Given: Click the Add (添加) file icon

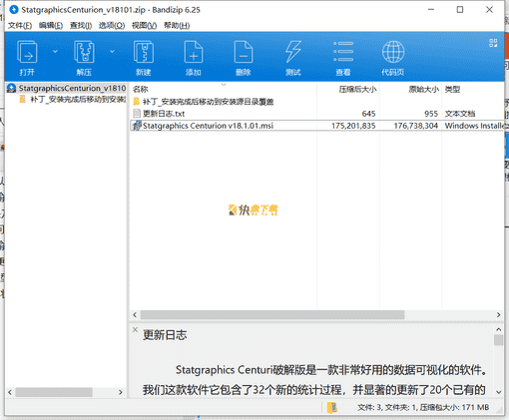Looking at the screenshot, I should tap(194, 52).
